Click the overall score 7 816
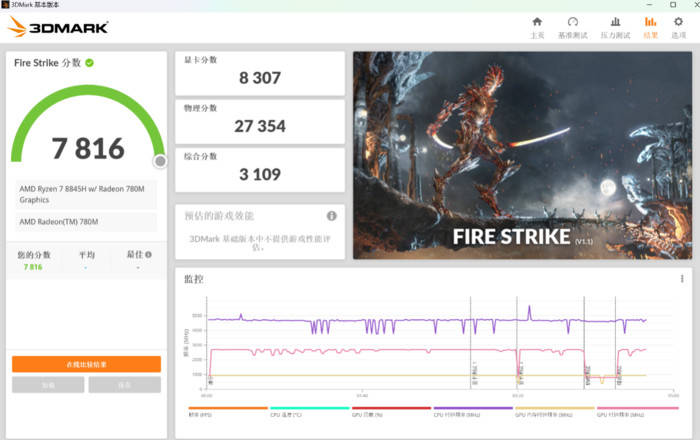This screenshot has width=700, height=440. 88,148
